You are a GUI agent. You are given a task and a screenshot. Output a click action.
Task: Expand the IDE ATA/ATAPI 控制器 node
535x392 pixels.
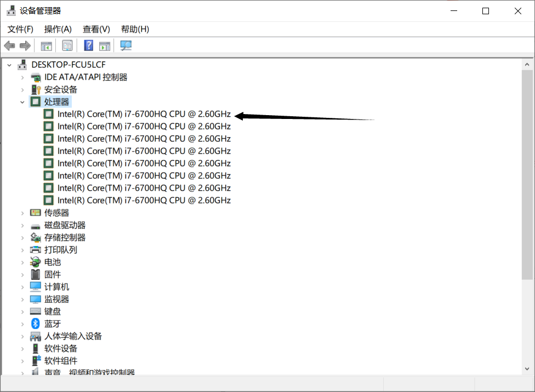22,77
